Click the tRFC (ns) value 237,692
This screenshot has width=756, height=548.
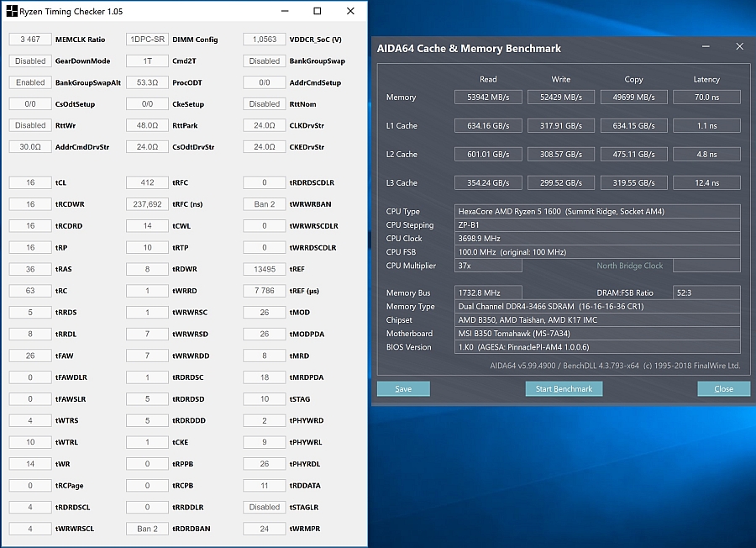pos(148,204)
